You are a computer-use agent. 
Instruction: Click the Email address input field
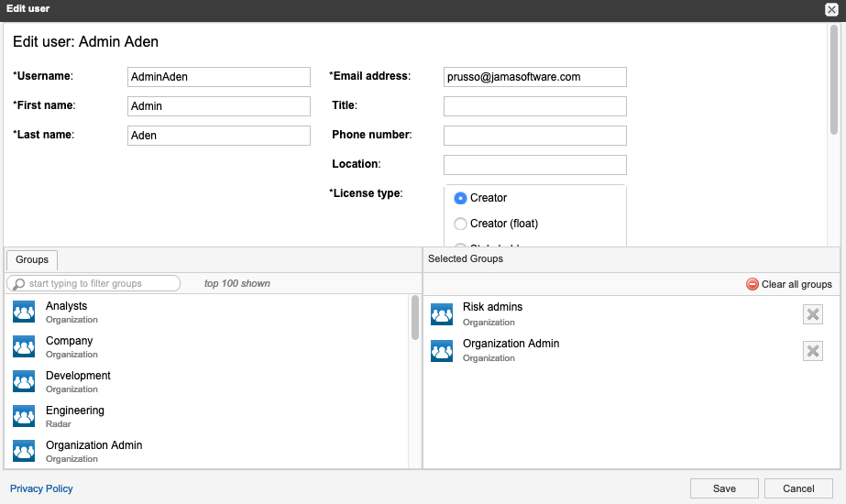pos(535,77)
